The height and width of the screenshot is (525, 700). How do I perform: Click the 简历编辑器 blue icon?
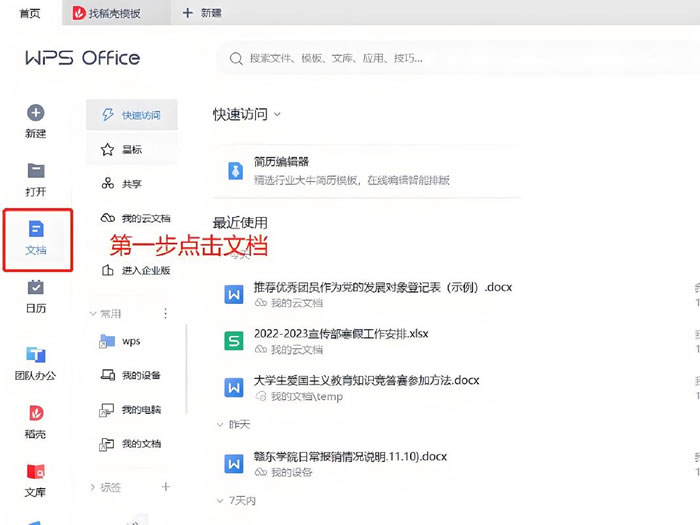[235, 171]
